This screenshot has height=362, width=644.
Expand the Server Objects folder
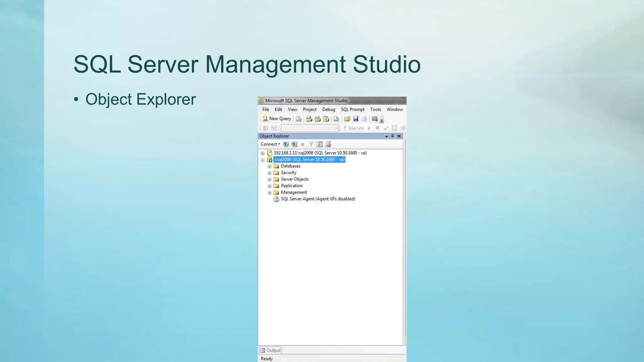tap(269, 180)
